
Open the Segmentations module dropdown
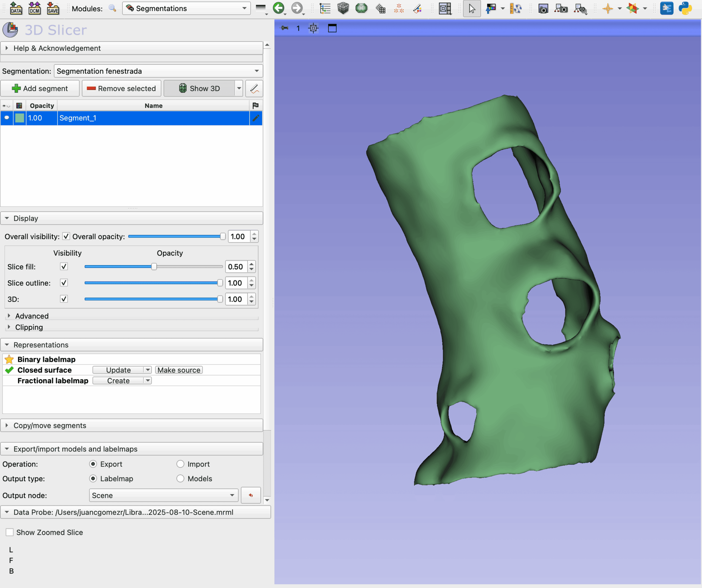186,8
